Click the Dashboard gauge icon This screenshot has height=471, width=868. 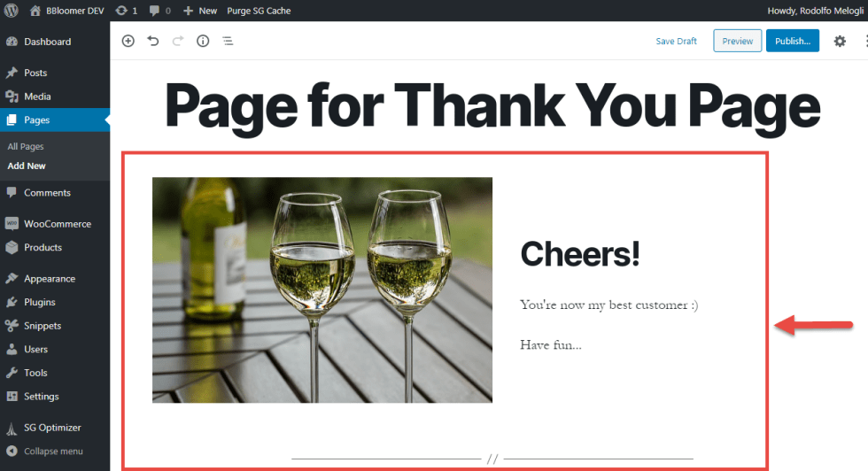(x=12, y=42)
